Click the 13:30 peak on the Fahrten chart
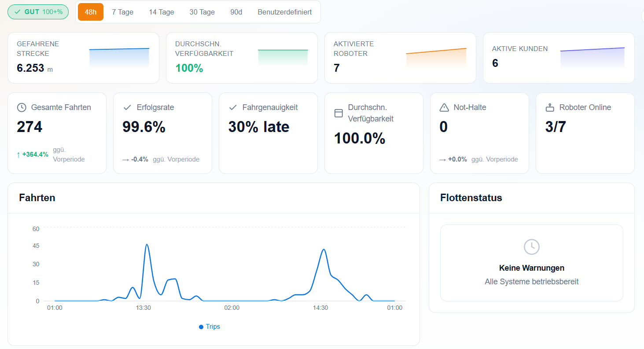 click(x=147, y=245)
